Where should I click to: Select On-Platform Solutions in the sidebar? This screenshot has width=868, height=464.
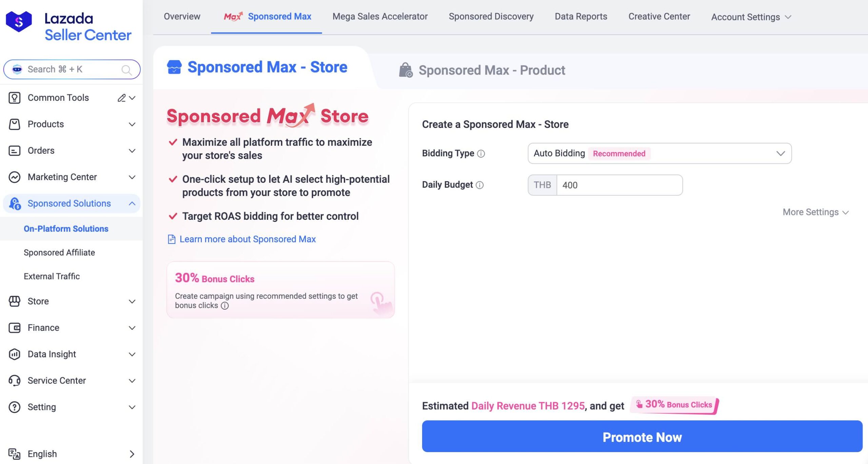click(x=66, y=229)
